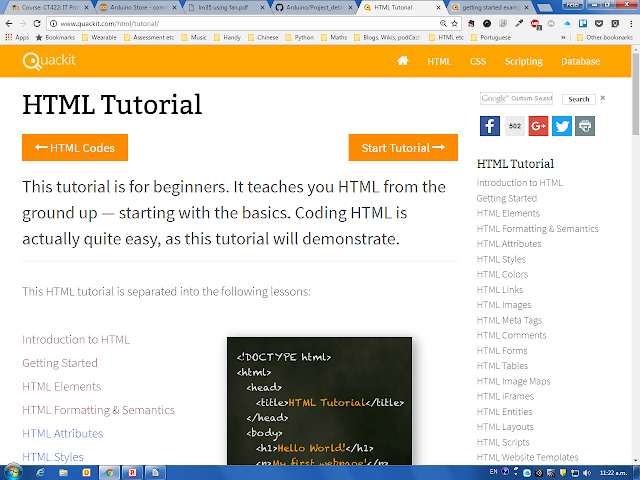Switch to the Course CT422 tab
Image resolution: width=640 pixels, height=480 pixels.
coord(50,7)
